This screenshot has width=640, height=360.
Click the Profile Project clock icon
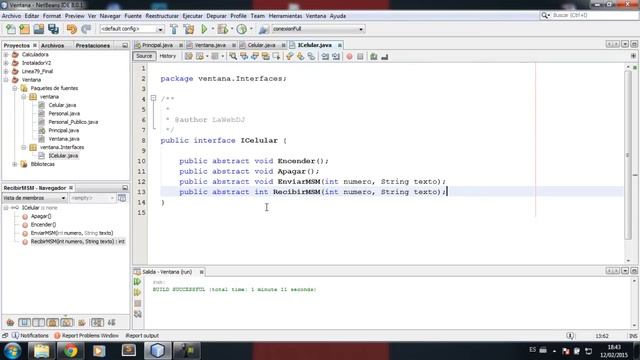[242, 29]
